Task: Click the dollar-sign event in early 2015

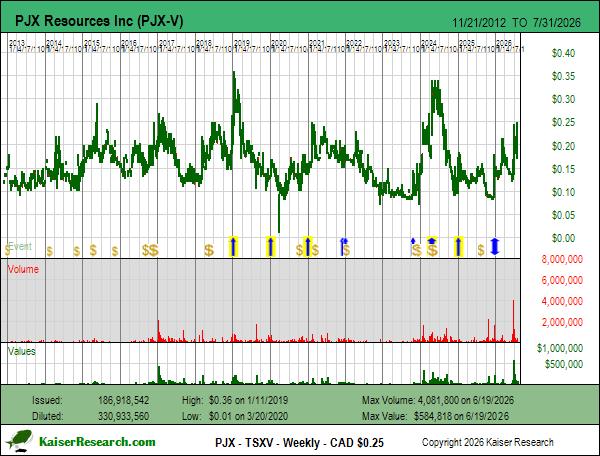Action: pyautogui.click(x=93, y=250)
